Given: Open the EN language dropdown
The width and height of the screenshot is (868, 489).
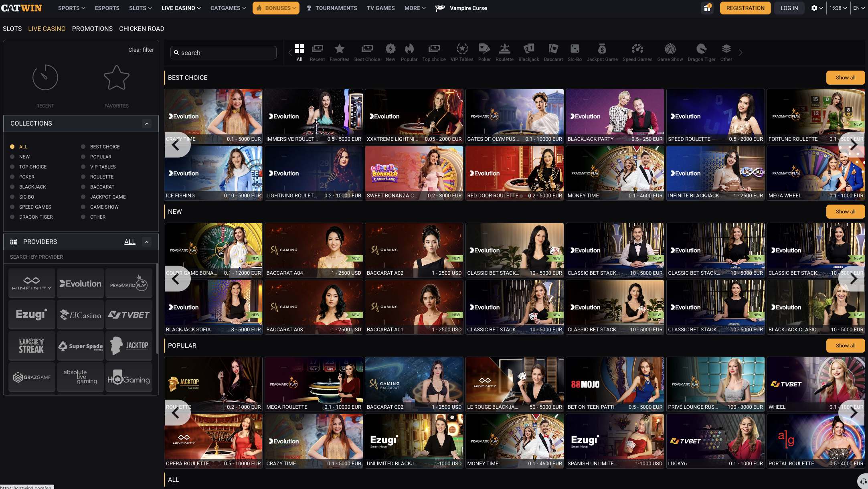Looking at the screenshot, I should tap(859, 8).
